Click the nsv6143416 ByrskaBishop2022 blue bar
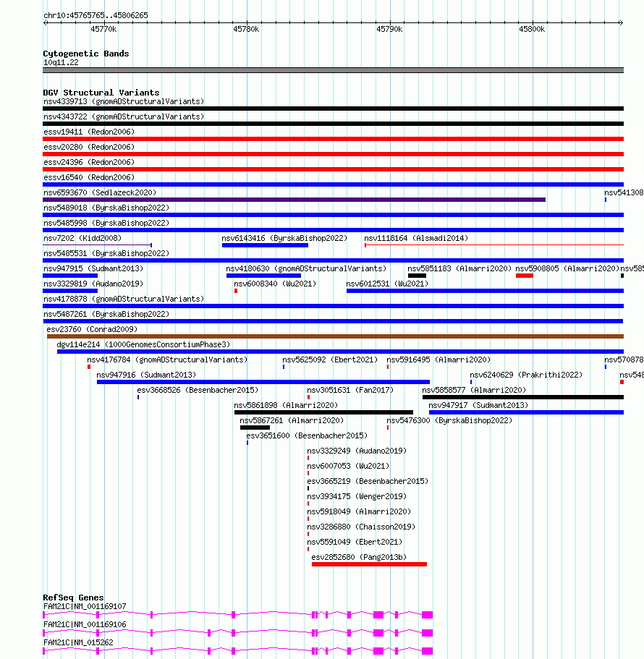This screenshot has height=659, width=644. click(x=266, y=245)
